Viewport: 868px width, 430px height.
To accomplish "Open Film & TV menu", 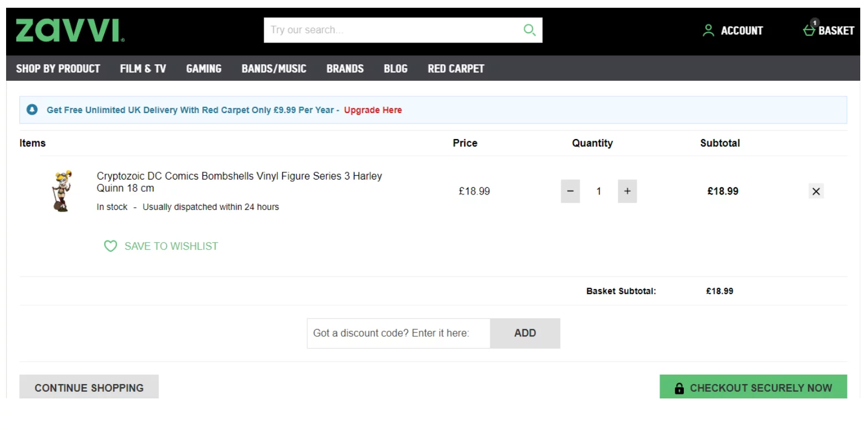I will (143, 69).
